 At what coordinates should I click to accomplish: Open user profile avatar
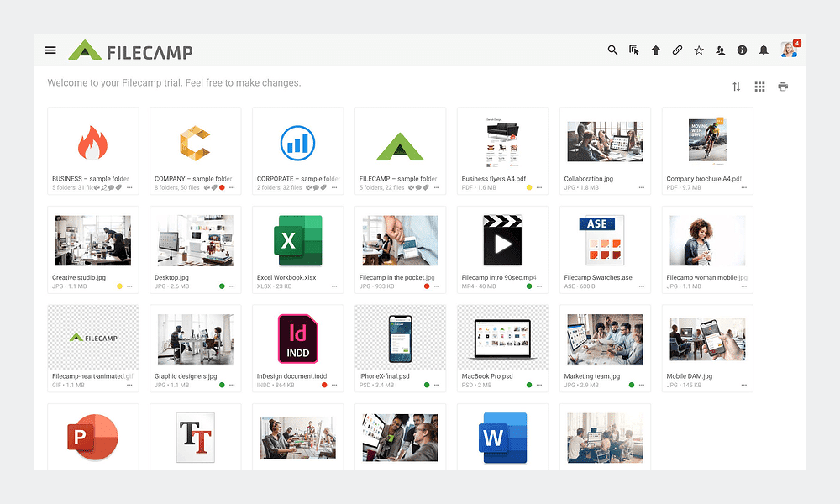789,50
